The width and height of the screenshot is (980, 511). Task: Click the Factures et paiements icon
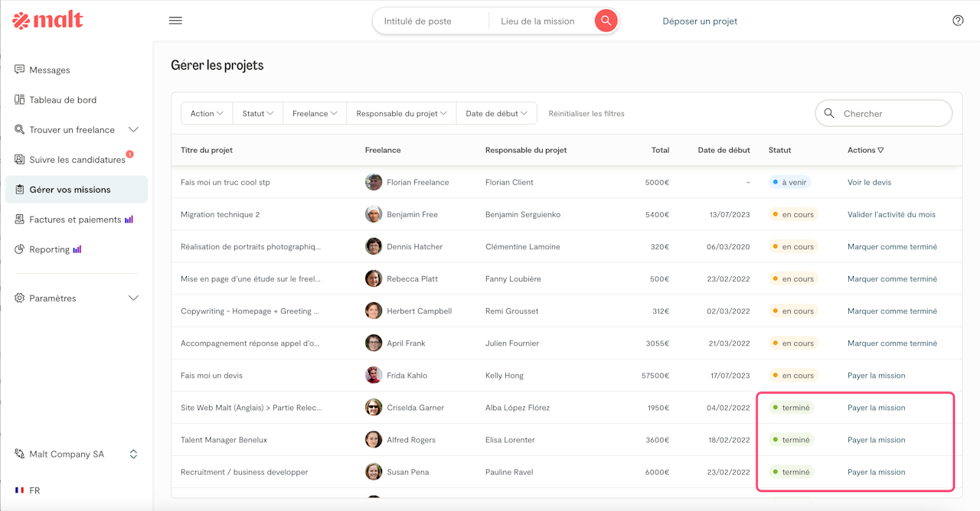20,220
